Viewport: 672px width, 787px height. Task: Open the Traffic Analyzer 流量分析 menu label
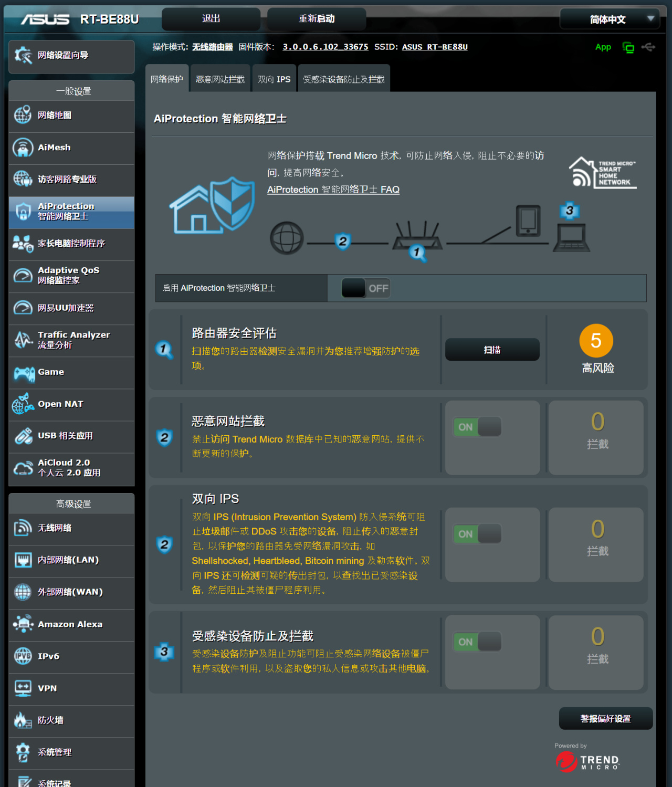[74, 340]
